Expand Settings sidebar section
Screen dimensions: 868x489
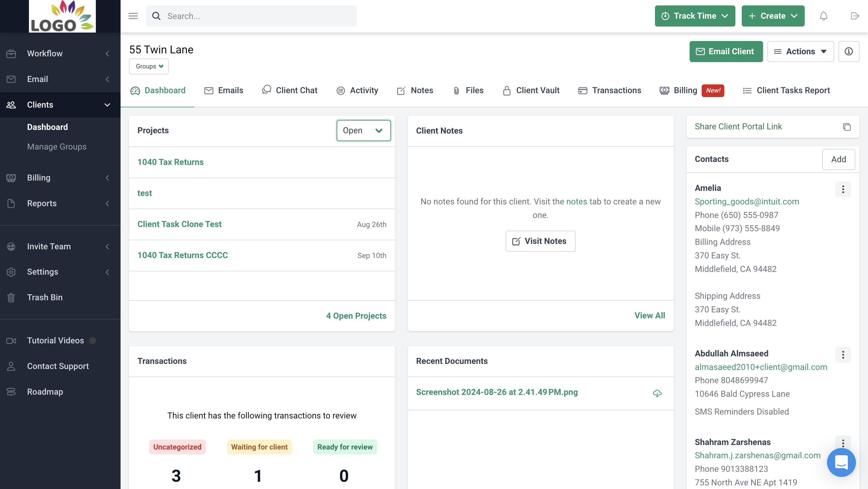tap(60, 272)
